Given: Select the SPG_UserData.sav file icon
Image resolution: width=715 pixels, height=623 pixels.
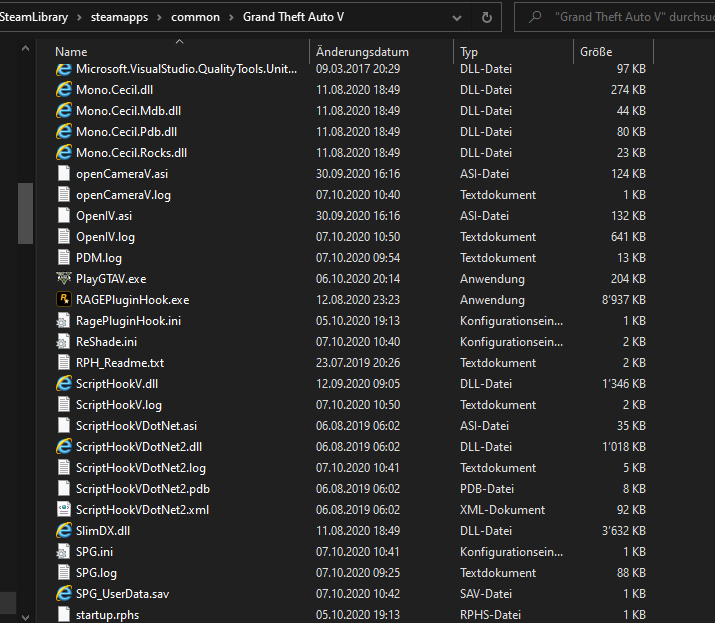Looking at the screenshot, I should (64, 594).
